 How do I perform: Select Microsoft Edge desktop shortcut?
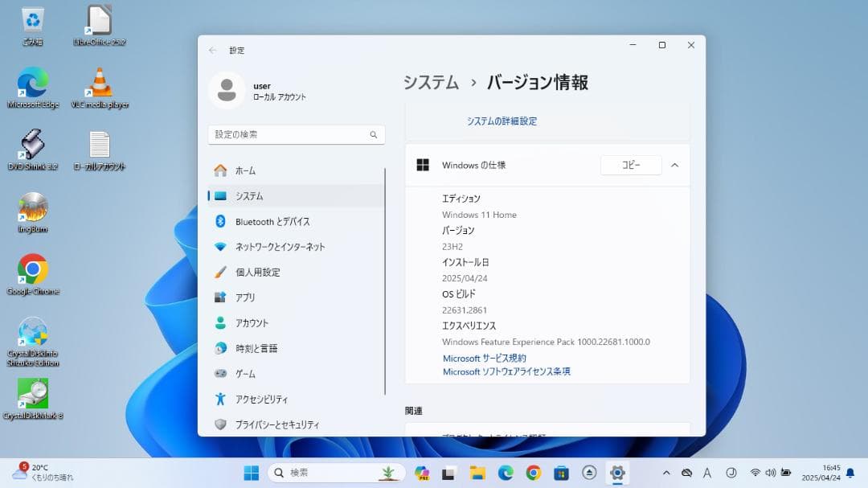[33, 88]
